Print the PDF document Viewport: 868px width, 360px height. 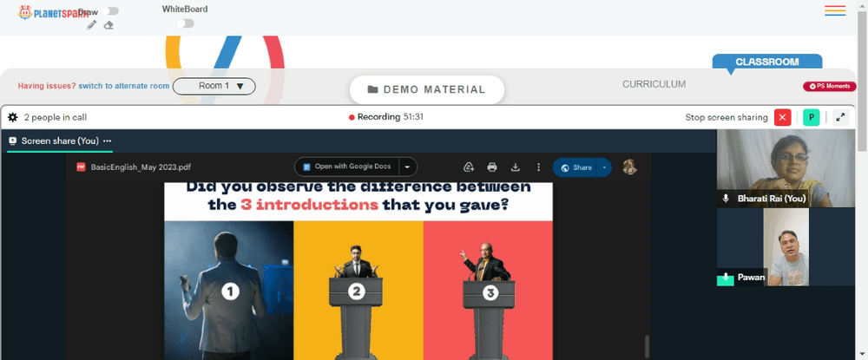492,167
